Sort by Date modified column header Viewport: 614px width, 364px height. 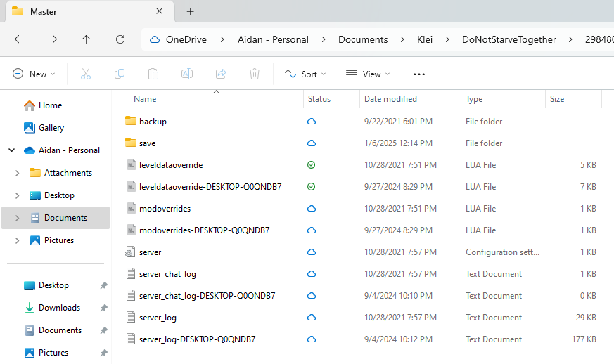[x=390, y=99]
